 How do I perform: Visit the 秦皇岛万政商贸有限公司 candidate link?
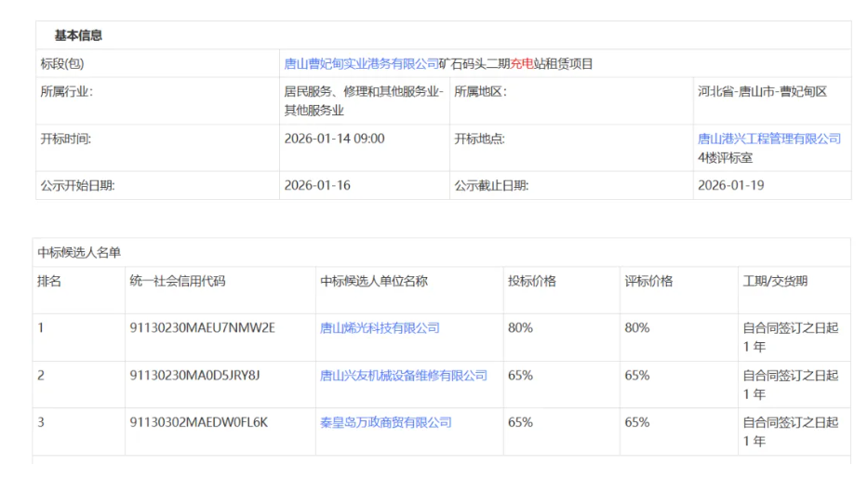385,422
